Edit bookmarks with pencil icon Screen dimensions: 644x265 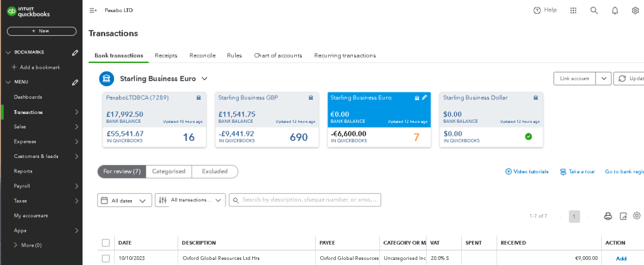click(x=75, y=52)
